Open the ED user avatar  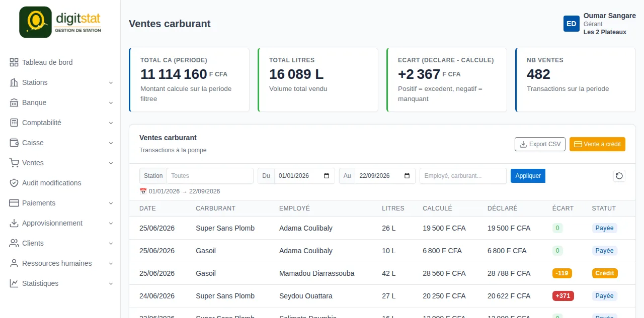point(572,24)
